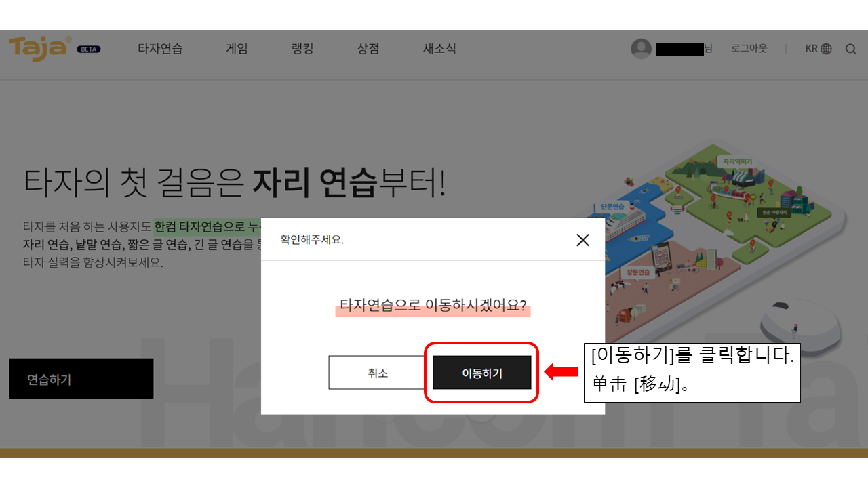Click the 이동하기 button in the dialog
Screen dimensions: 868x488
[482, 373]
